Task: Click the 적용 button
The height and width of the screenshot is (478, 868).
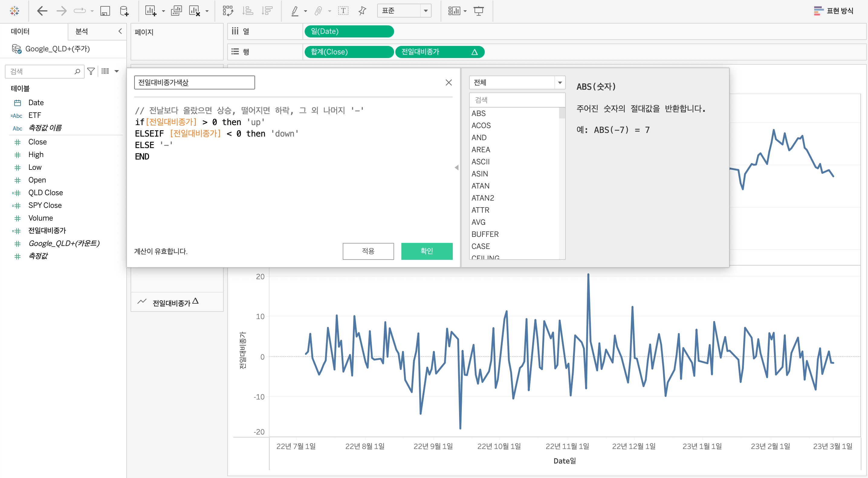Action: [x=368, y=251]
